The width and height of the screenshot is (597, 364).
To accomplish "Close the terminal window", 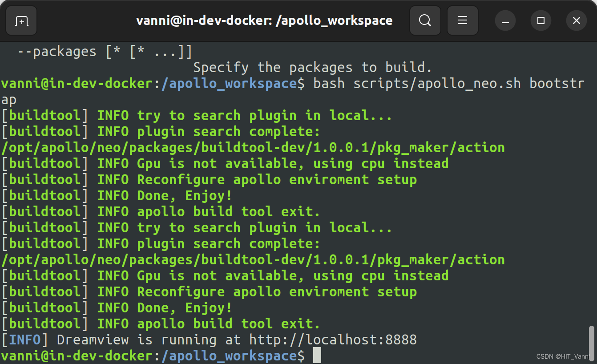I will tap(577, 20).
